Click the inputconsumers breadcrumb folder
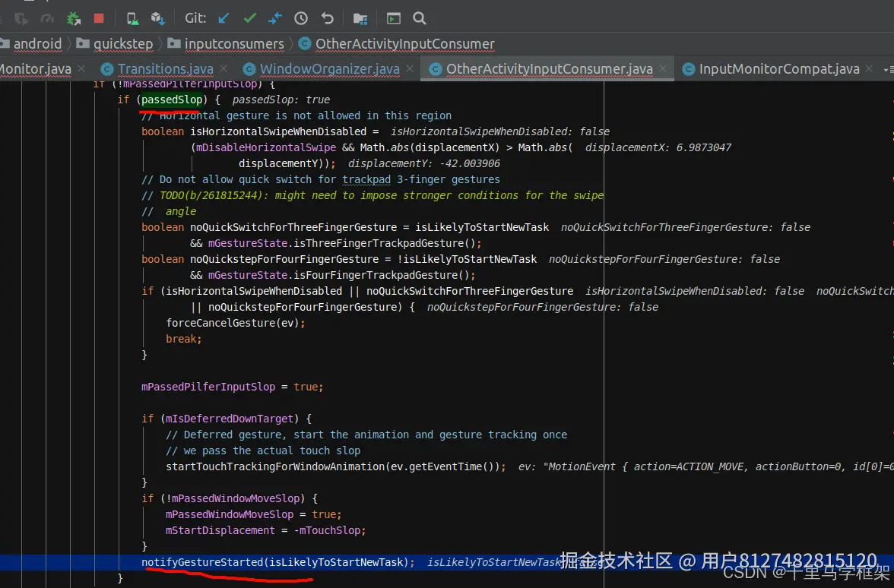The width and height of the screenshot is (894, 588). [233, 44]
